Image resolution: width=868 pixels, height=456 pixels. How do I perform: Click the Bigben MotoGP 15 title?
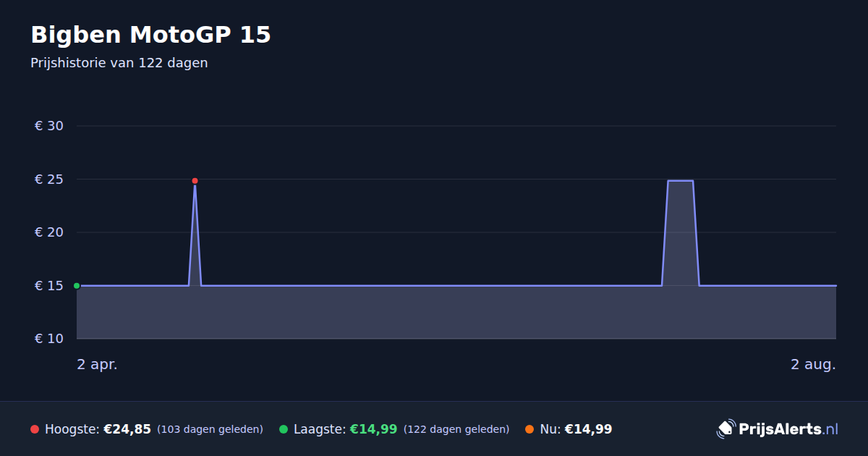[150, 35]
